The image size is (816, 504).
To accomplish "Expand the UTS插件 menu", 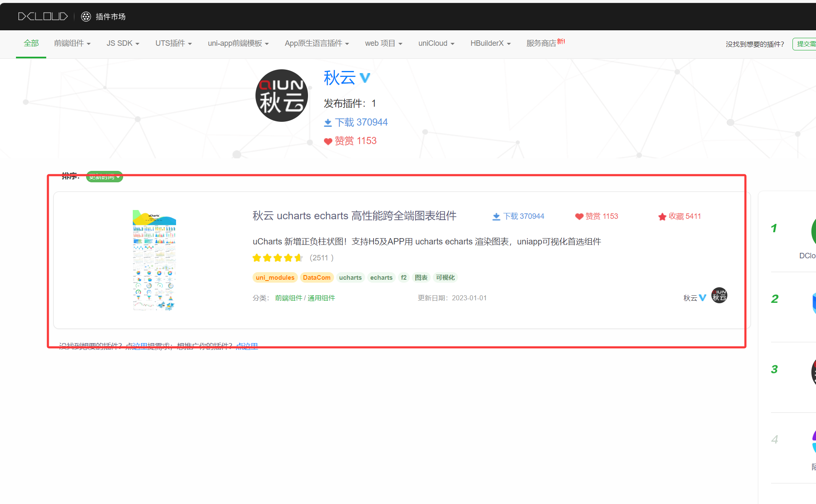I will (x=174, y=43).
